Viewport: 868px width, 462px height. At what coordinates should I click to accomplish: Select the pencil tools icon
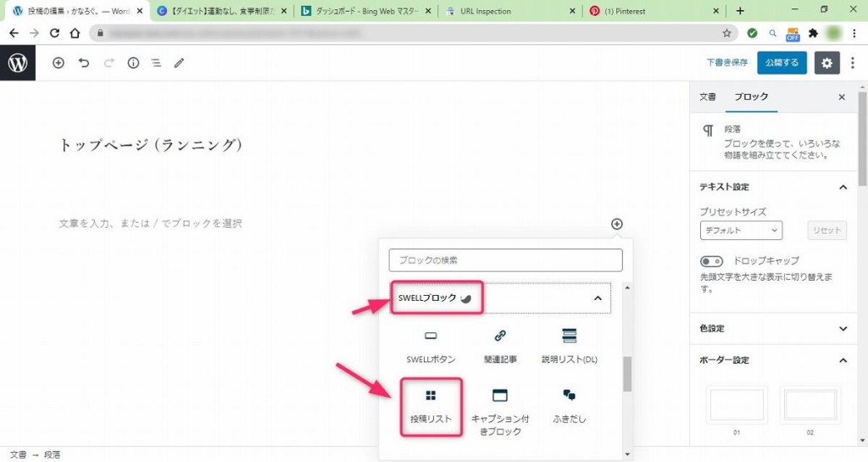179,63
